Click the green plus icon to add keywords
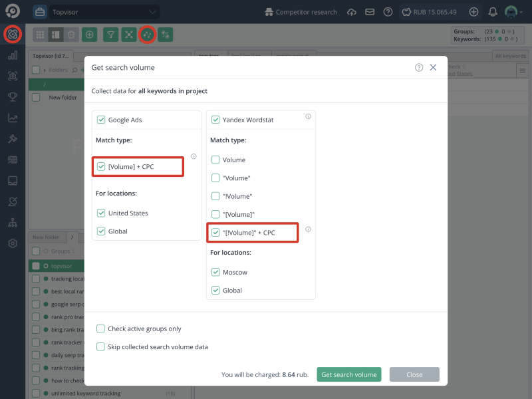The height and width of the screenshot is (399, 532). point(89,35)
